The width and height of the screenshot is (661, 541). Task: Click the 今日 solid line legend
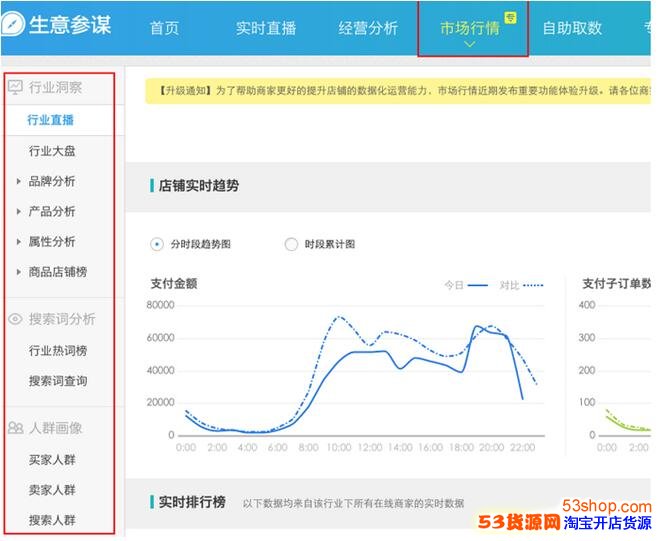tap(466, 285)
